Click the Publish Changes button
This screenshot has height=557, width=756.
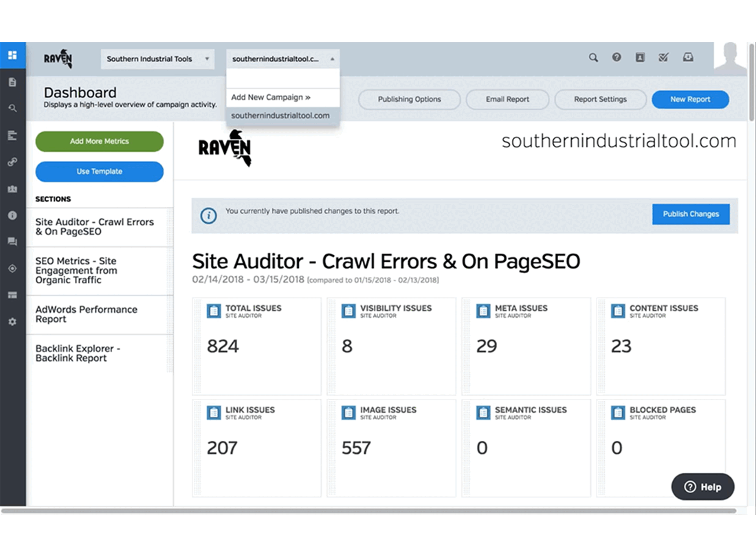(691, 214)
